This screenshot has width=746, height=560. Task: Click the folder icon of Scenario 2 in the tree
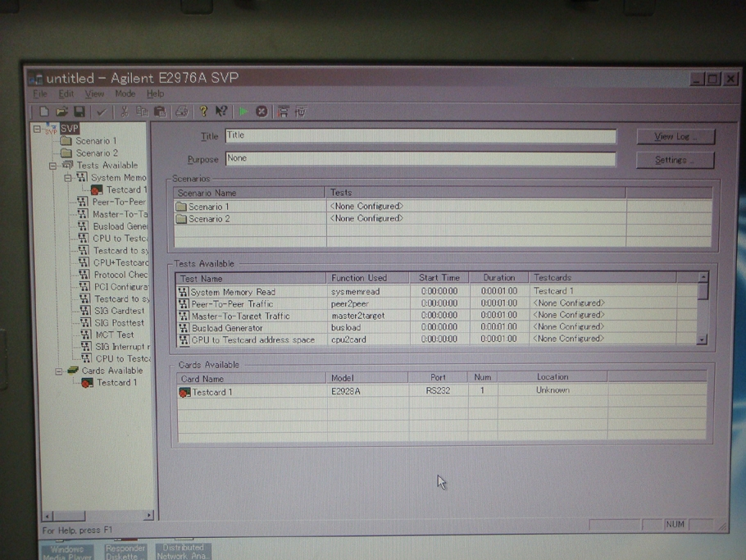pos(66,153)
